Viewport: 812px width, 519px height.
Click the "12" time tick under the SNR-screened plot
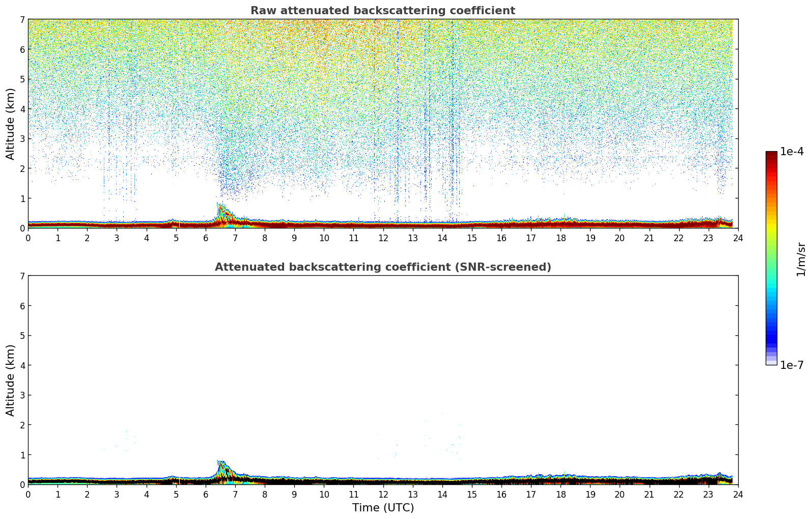point(383,494)
